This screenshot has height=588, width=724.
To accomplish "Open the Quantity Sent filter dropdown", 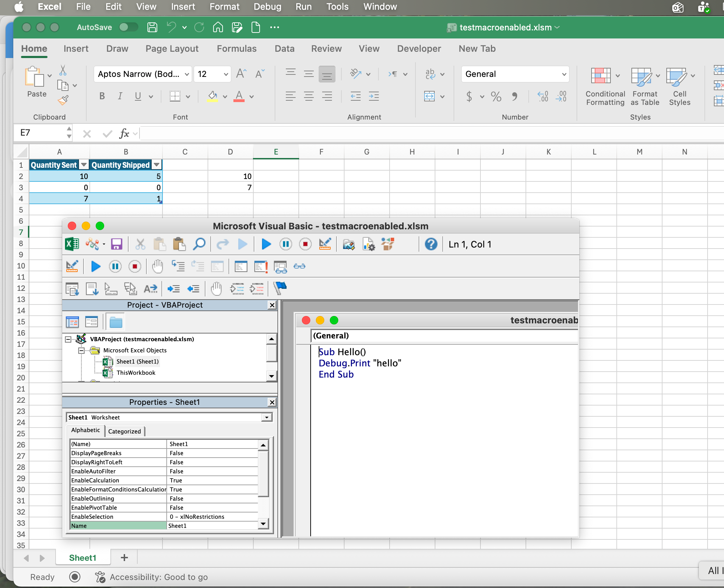I will click(x=84, y=165).
